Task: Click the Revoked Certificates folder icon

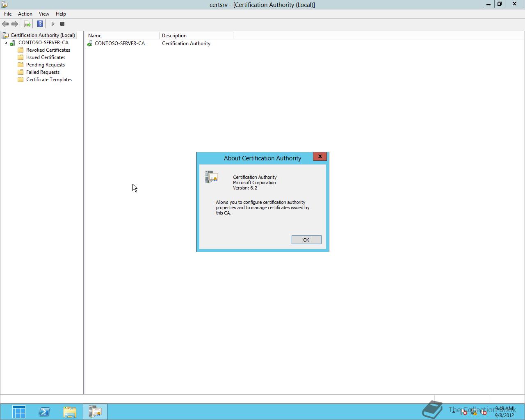Action: click(x=21, y=50)
